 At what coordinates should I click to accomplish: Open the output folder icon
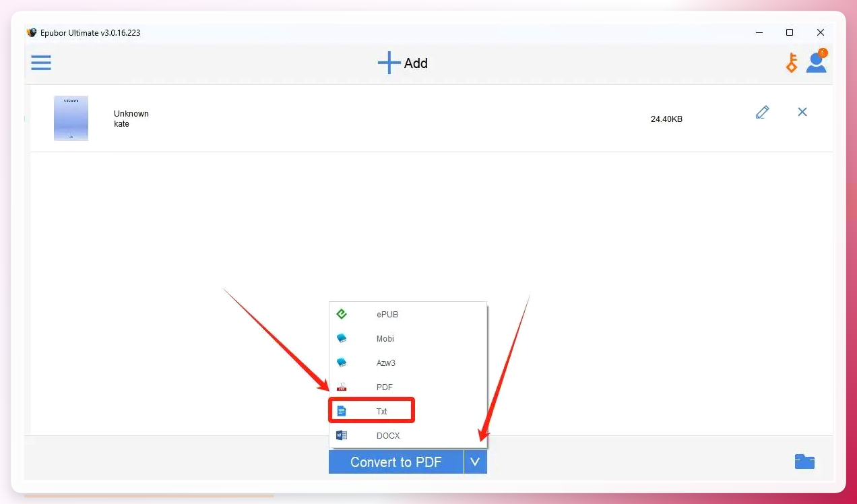pos(804,462)
